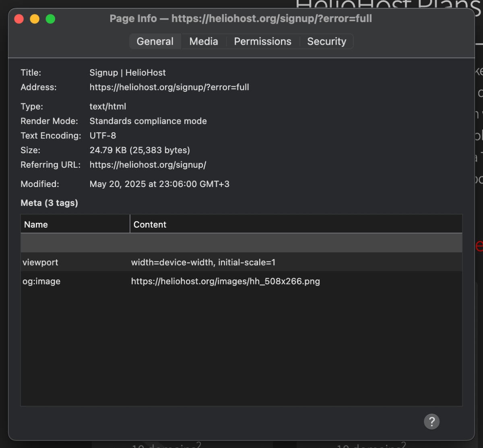Image resolution: width=483 pixels, height=448 pixels.
Task: Open the help question mark button
Action: click(431, 421)
